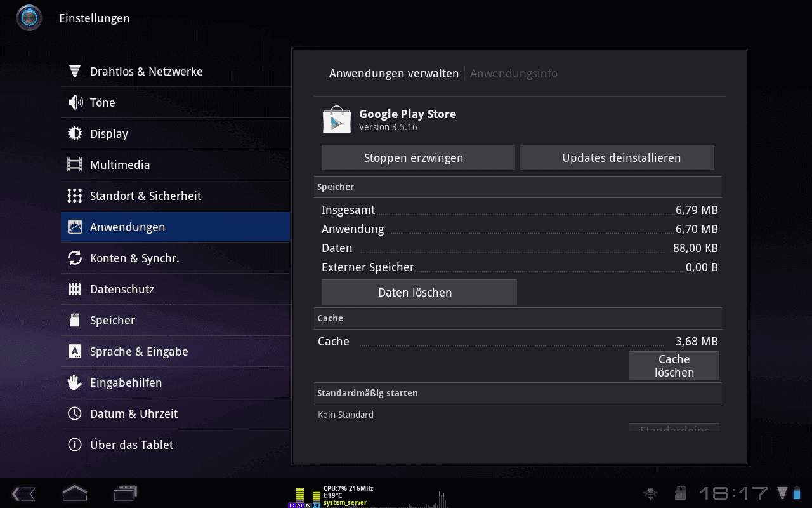Viewport: 812px width, 508px height.
Task: Tap the Externer Speicher 0,00 B value
Action: pyautogui.click(x=702, y=267)
